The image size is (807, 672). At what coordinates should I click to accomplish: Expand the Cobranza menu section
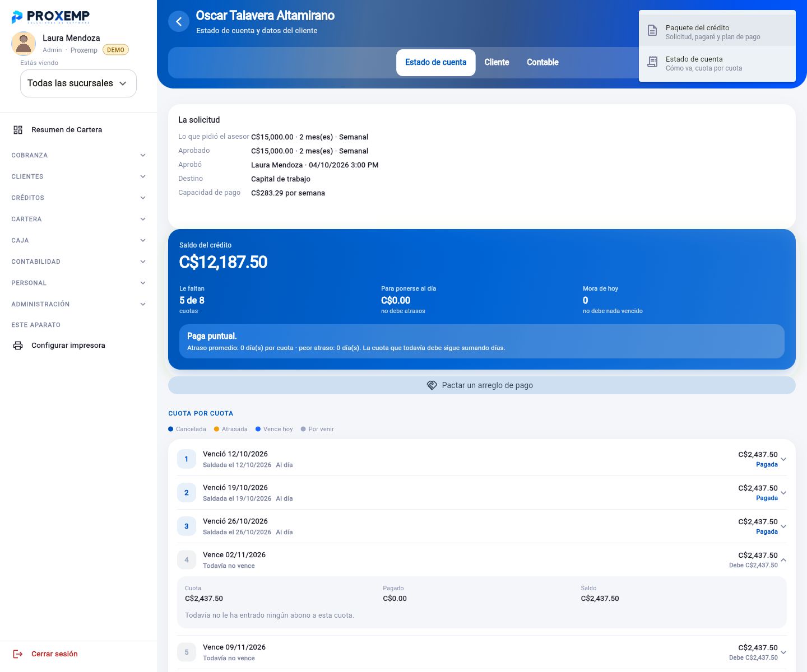point(78,155)
